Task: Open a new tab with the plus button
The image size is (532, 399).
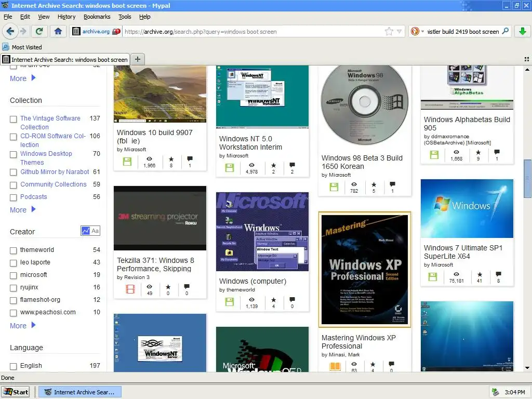Action: [137, 59]
